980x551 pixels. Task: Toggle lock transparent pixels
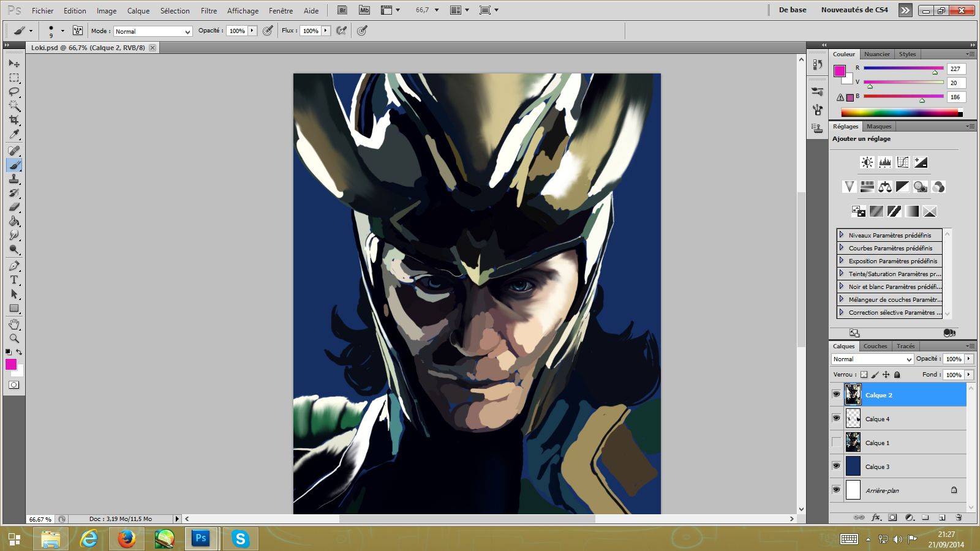click(x=864, y=375)
